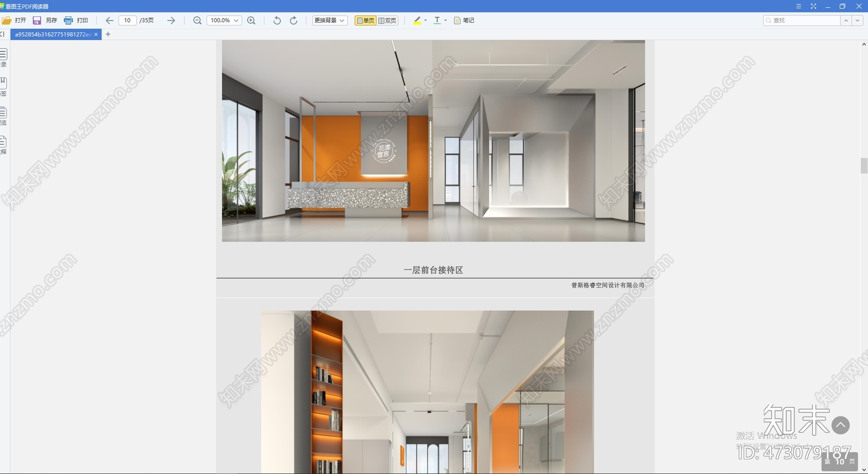Zoom in with plus magnifier
Image resolution: width=868 pixels, height=474 pixels.
click(251, 20)
